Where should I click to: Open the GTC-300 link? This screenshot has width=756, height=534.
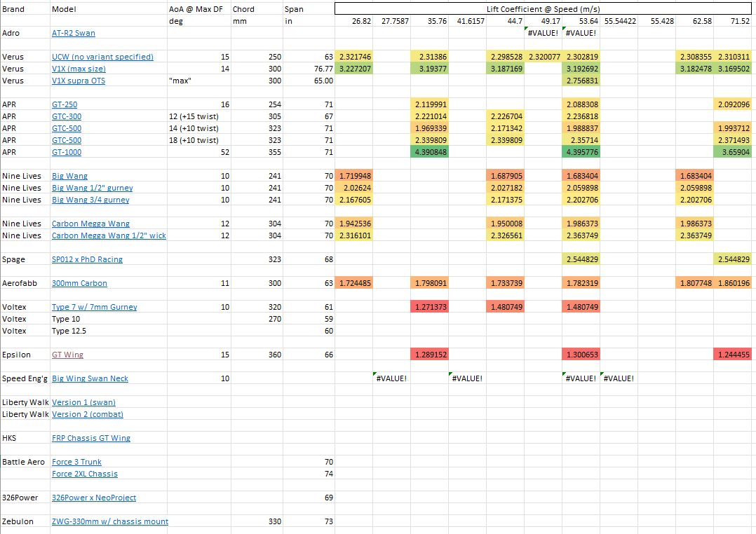pyautogui.click(x=67, y=116)
